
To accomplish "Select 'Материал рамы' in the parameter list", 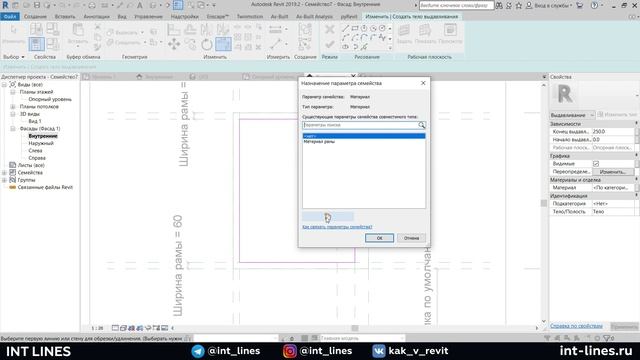I will [319, 142].
